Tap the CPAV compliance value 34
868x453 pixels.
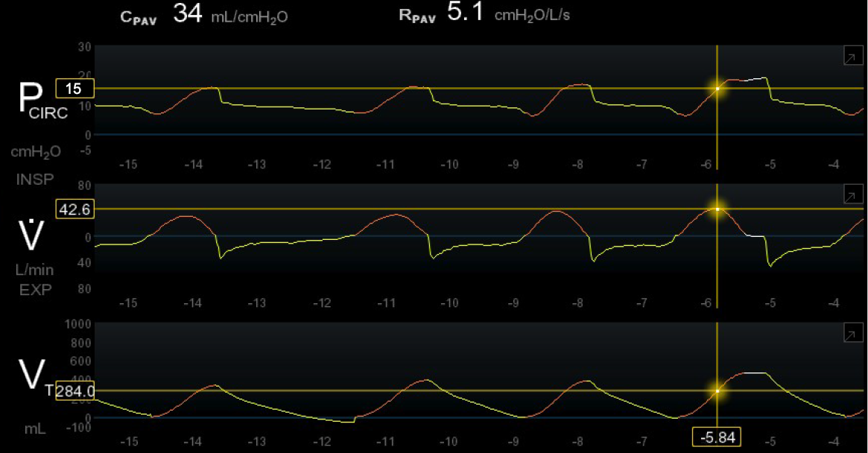tap(187, 13)
